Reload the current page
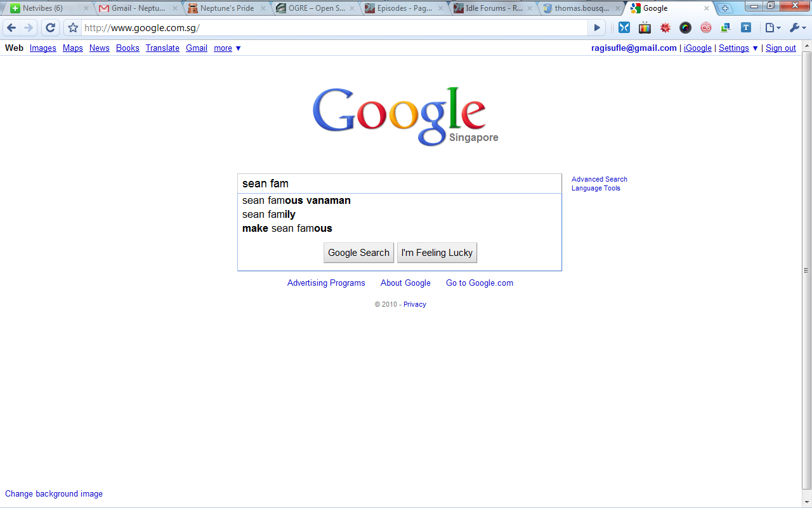This screenshot has width=812, height=508. tap(51, 28)
